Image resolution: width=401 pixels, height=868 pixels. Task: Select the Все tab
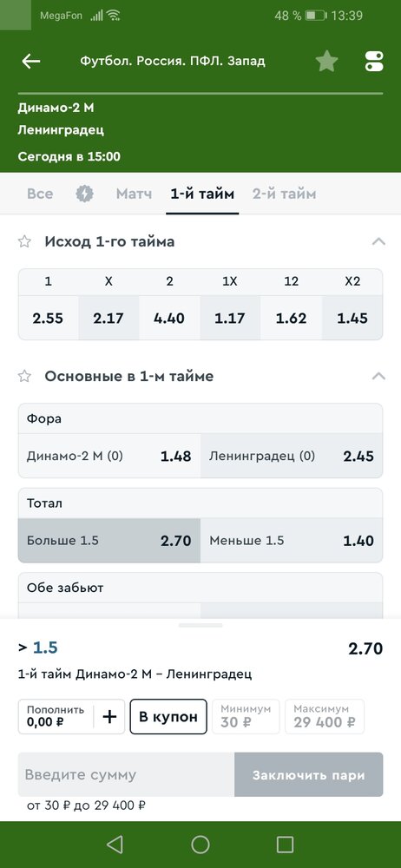[x=40, y=194]
